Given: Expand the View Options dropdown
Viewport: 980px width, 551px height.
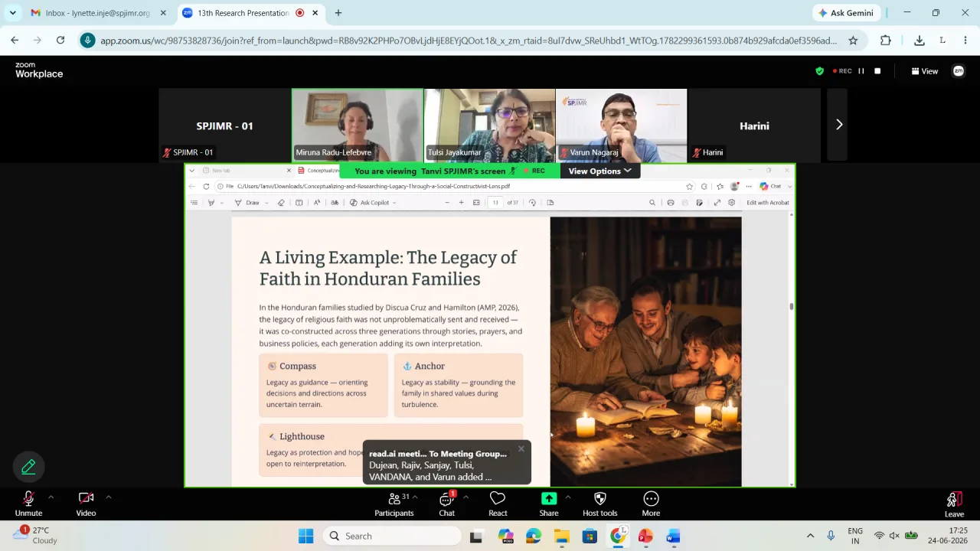Looking at the screenshot, I should pos(599,171).
